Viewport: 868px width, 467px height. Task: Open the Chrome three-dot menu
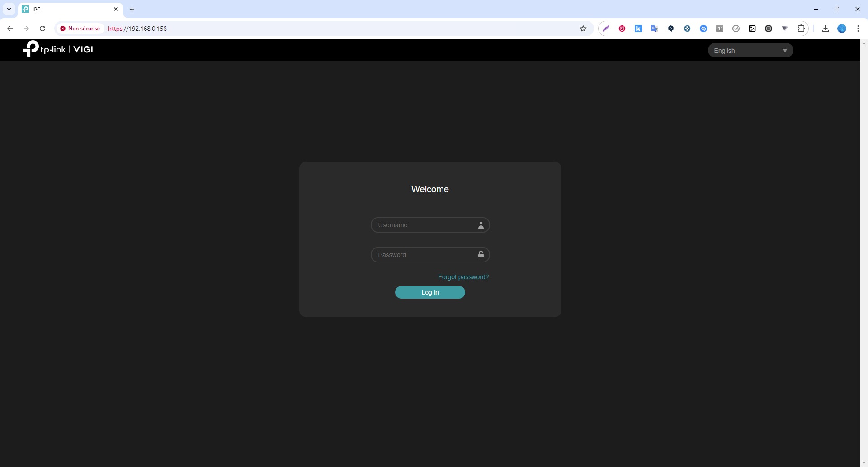[858, 29]
